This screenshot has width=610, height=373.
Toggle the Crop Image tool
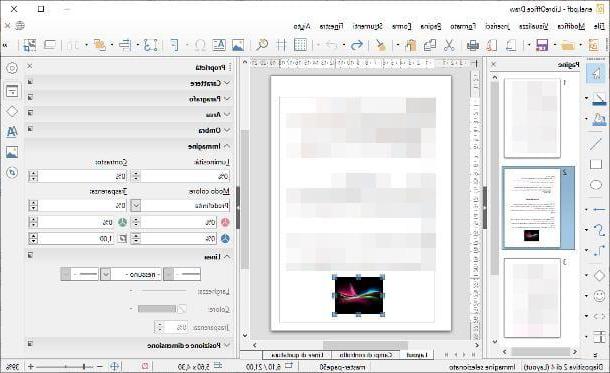[30, 45]
